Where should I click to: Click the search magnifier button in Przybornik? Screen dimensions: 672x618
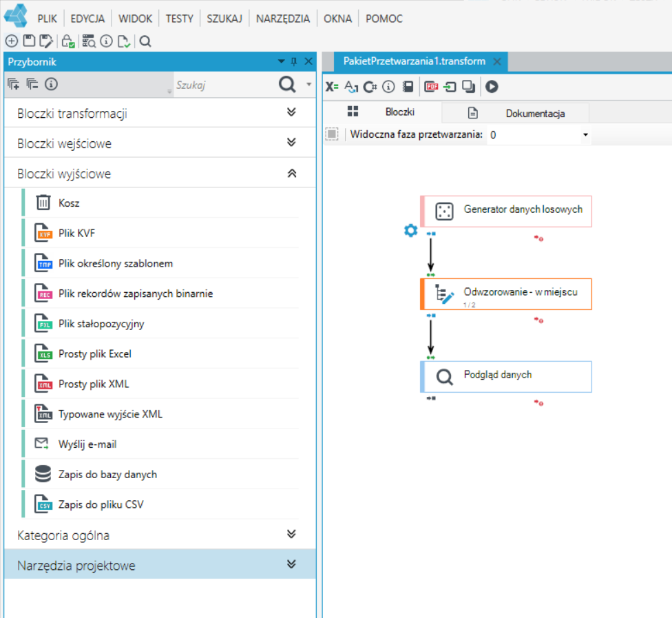click(287, 85)
